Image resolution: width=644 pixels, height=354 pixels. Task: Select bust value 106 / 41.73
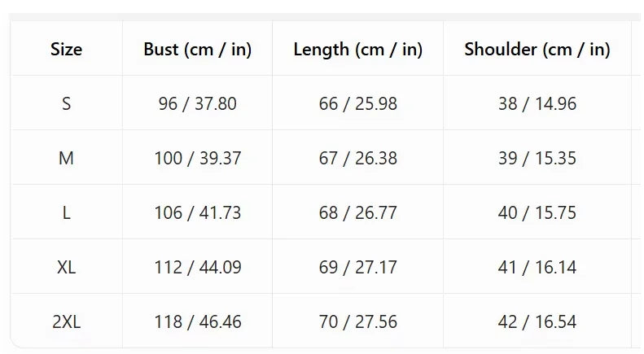(198, 212)
